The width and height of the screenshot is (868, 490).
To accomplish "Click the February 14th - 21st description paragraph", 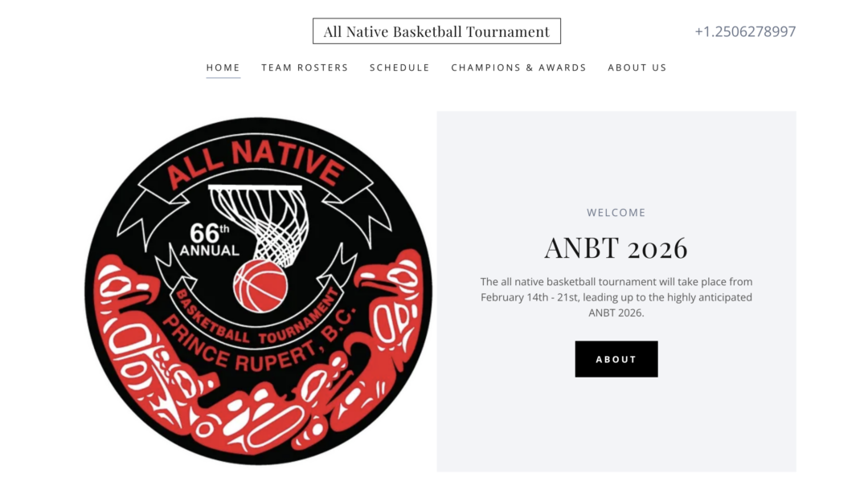I will click(616, 297).
